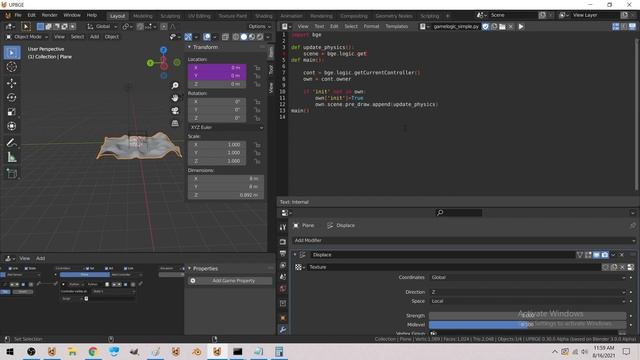Toggle fake user shield for gamelogic_simple.py

pyautogui.click(x=485, y=27)
